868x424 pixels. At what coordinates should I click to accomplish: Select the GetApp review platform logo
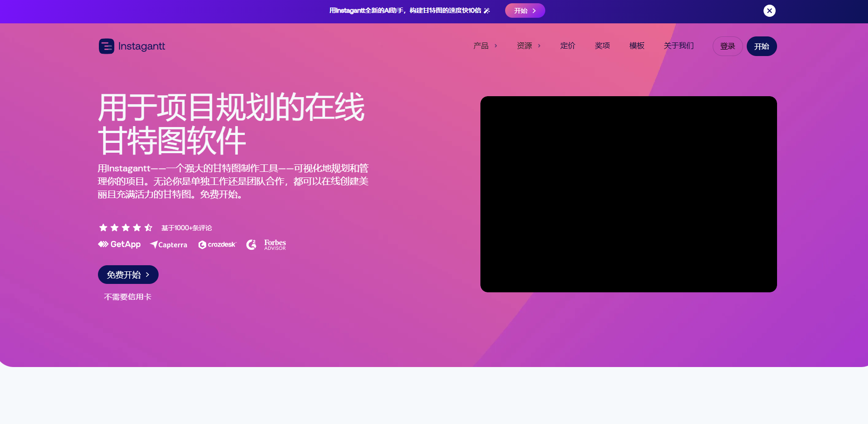(119, 244)
